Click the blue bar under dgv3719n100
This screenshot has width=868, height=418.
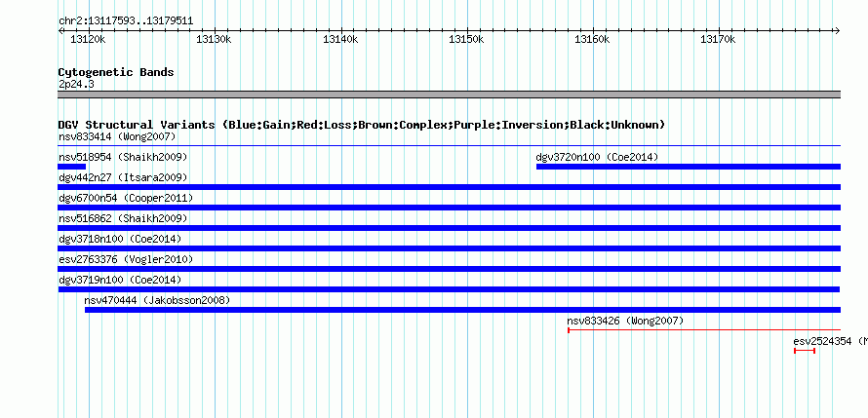(x=449, y=289)
